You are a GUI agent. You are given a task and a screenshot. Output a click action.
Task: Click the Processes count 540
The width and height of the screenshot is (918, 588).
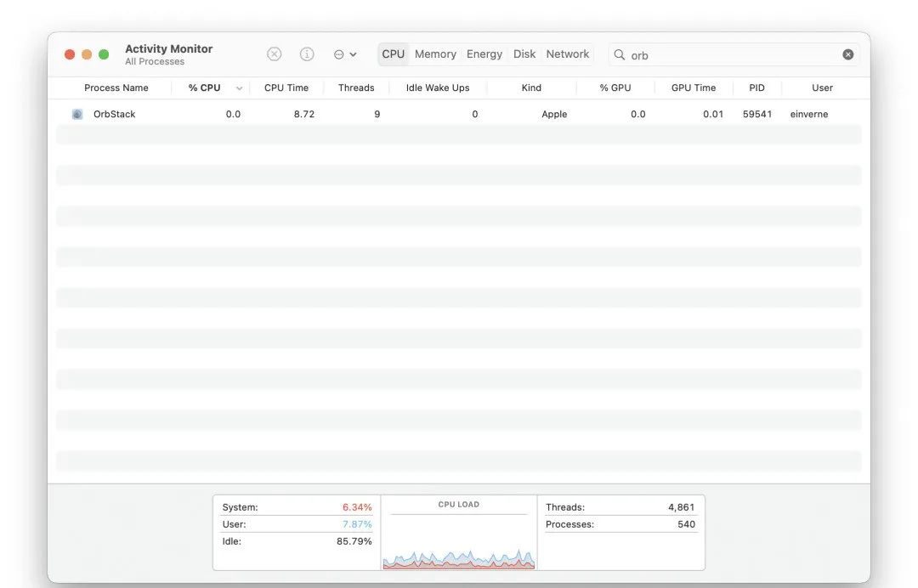[x=686, y=524]
